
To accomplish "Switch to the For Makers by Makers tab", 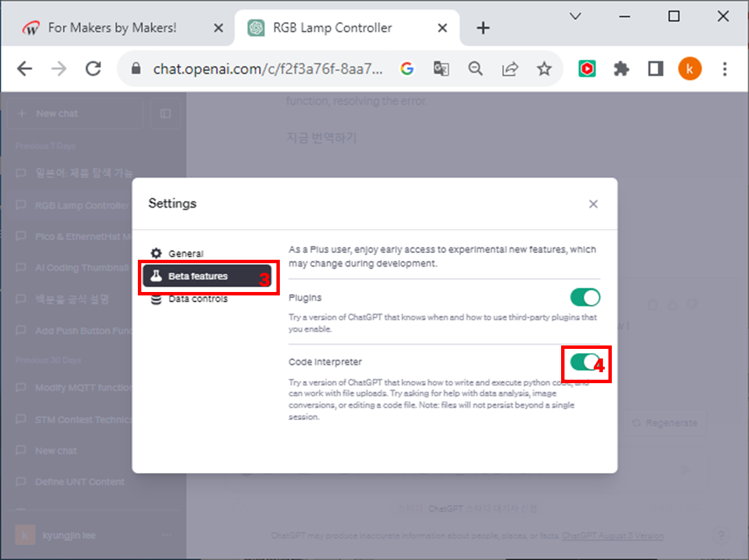I will click(117, 28).
